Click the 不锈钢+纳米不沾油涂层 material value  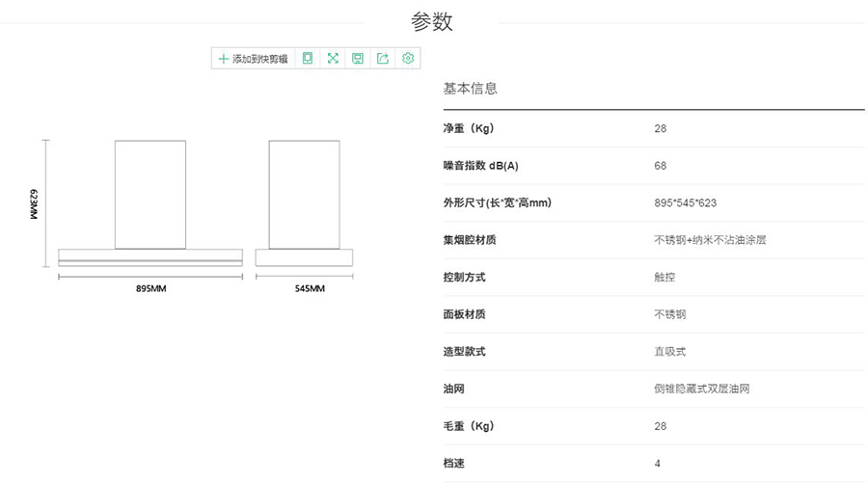click(x=709, y=240)
